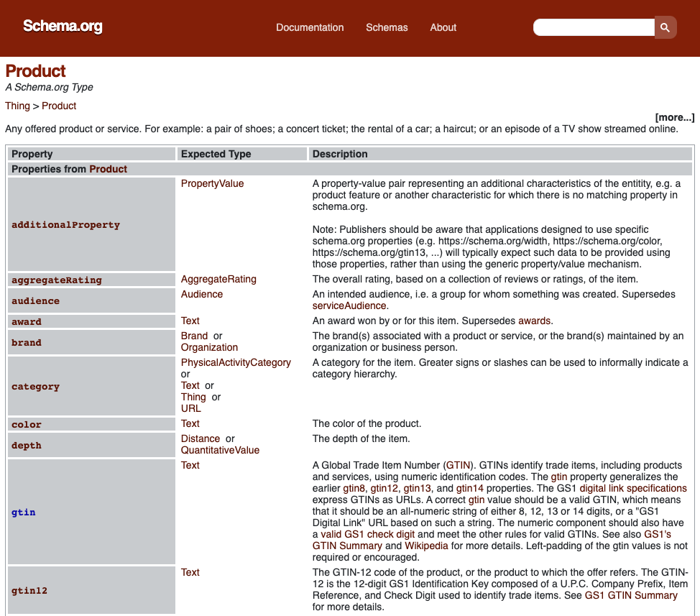
Task: Open the AggregateRating type link
Action: click(218, 279)
